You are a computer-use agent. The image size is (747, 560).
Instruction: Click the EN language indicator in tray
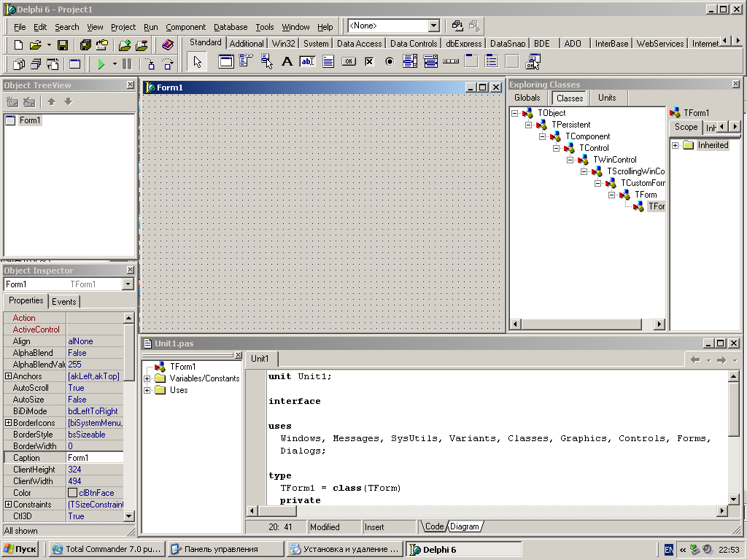point(669,550)
